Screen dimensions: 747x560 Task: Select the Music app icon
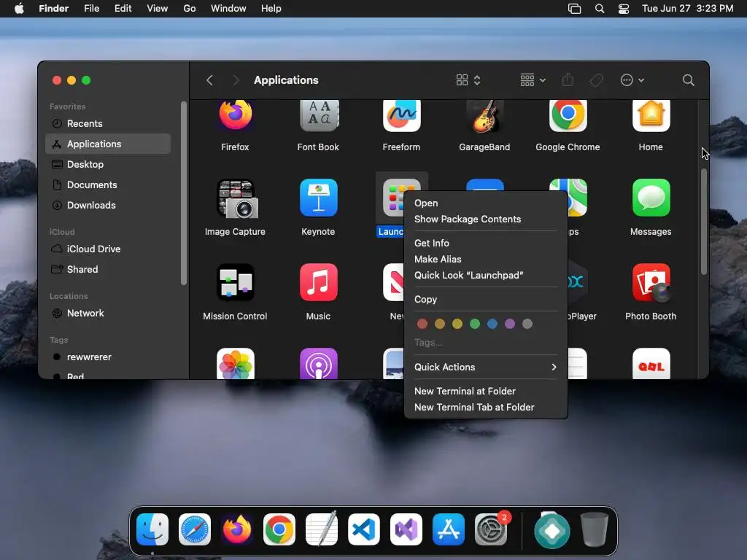318,282
